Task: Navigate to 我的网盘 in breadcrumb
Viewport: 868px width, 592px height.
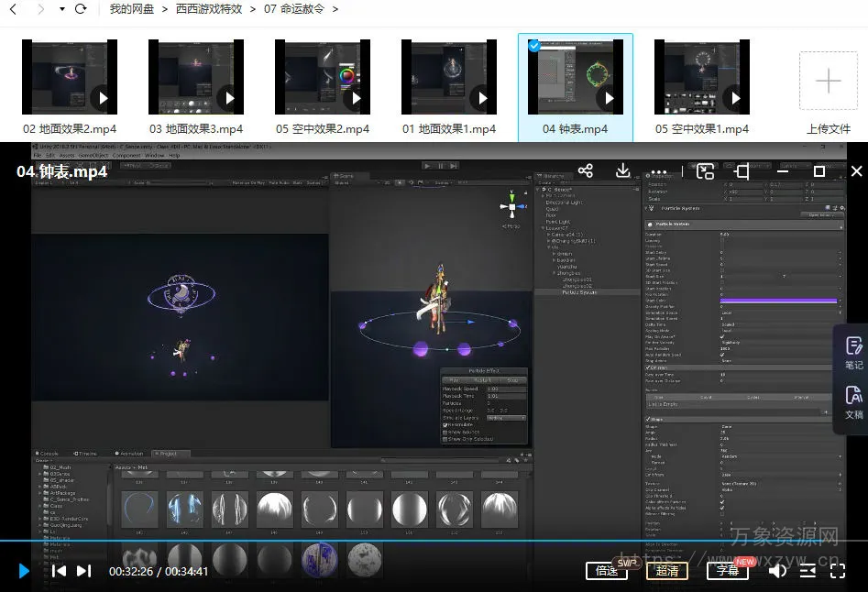Action: [132, 9]
